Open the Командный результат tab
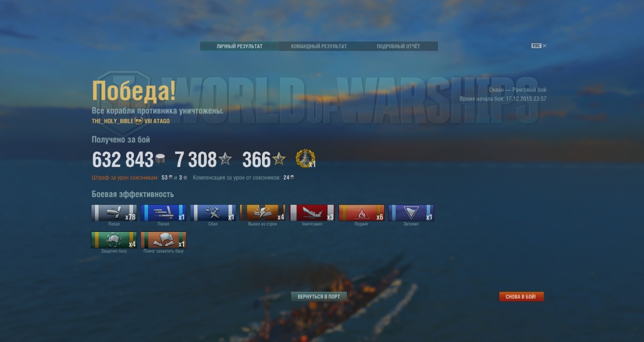Image resolution: width=644 pixels, height=342 pixels. click(319, 46)
